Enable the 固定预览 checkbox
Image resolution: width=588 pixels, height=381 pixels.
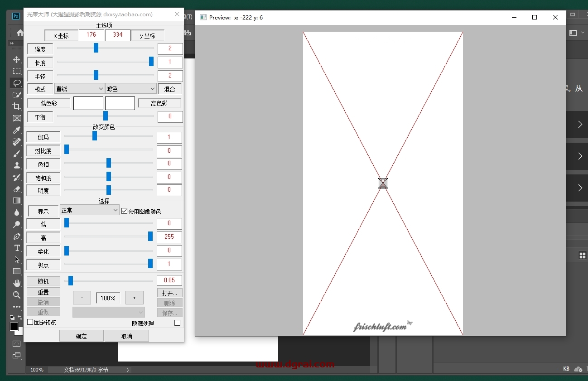click(30, 322)
